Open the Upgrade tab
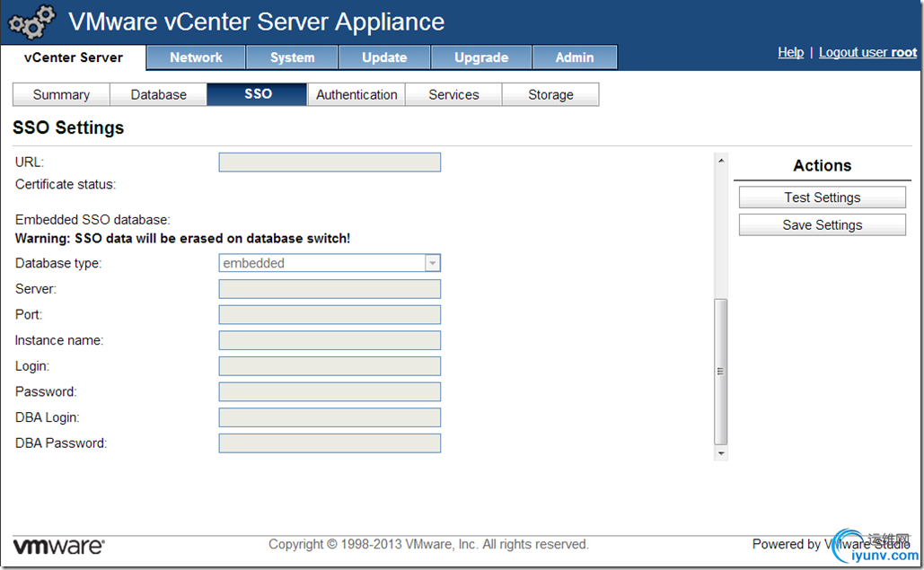 pyautogui.click(x=481, y=57)
